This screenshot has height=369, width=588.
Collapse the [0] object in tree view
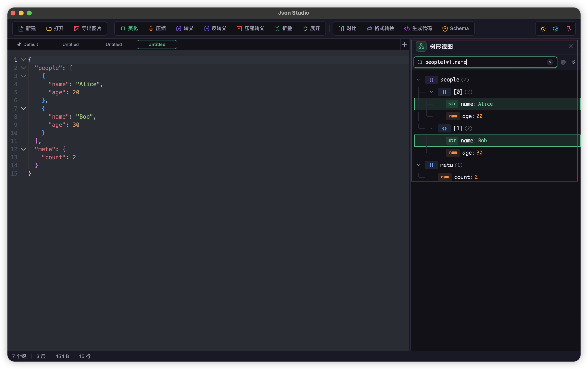click(431, 92)
